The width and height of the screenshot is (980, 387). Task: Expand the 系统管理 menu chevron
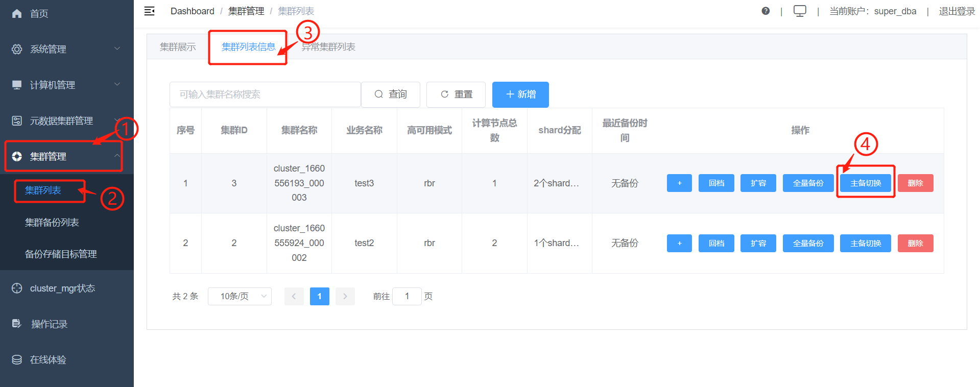click(x=117, y=49)
